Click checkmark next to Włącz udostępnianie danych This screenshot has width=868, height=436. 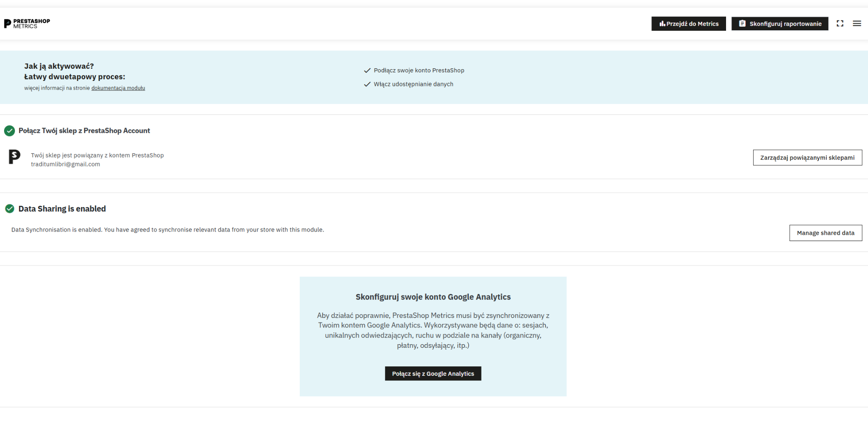pyautogui.click(x=367, y=84)
